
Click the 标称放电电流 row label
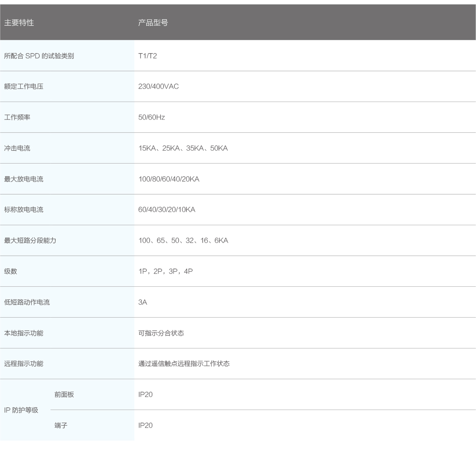tap(23, 210)
